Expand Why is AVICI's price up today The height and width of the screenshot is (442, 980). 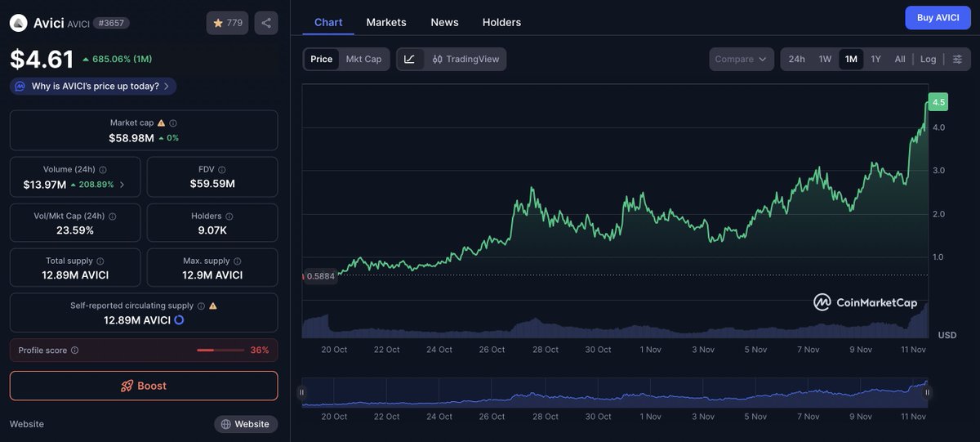pos(93,86)
